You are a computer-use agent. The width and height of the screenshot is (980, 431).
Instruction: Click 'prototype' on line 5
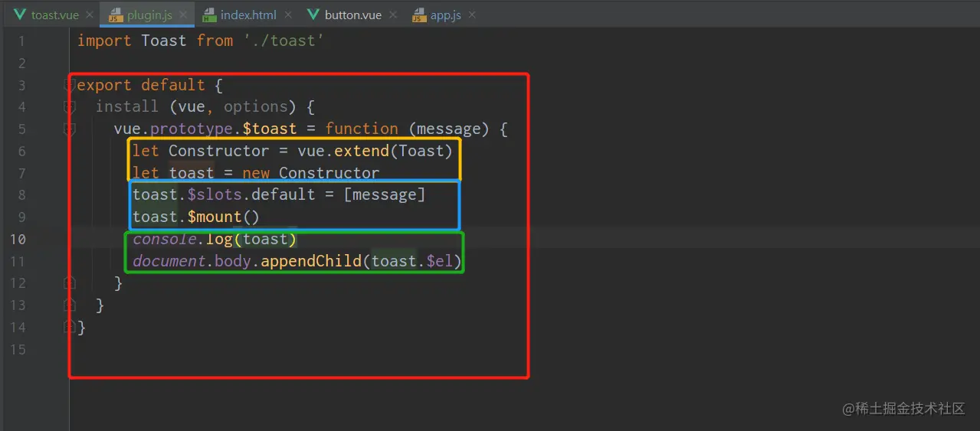[192, 129]
